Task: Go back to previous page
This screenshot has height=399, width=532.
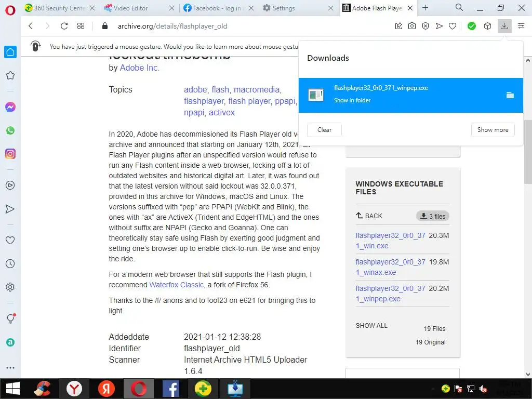Action: pyautogui.click(x=31, y=26)
